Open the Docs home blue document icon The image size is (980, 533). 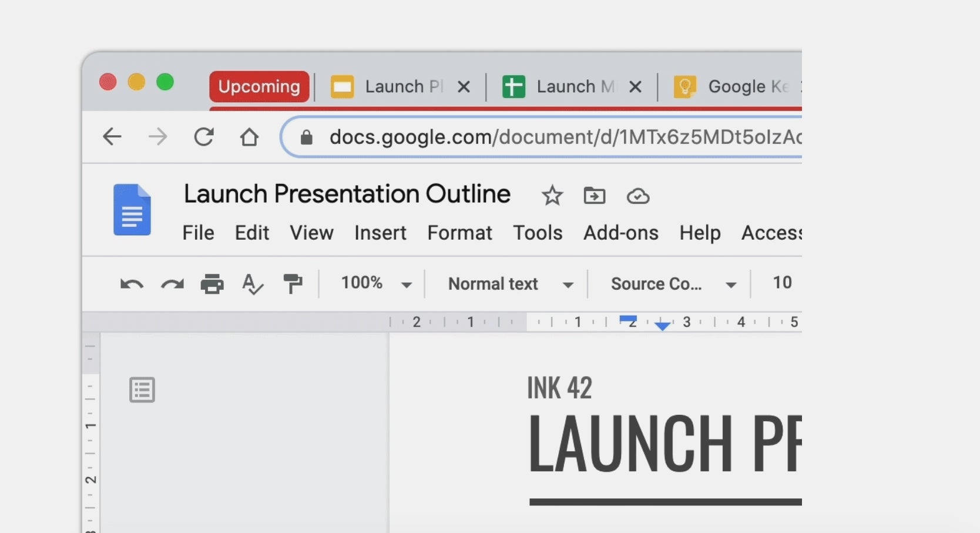coord(132,210)
